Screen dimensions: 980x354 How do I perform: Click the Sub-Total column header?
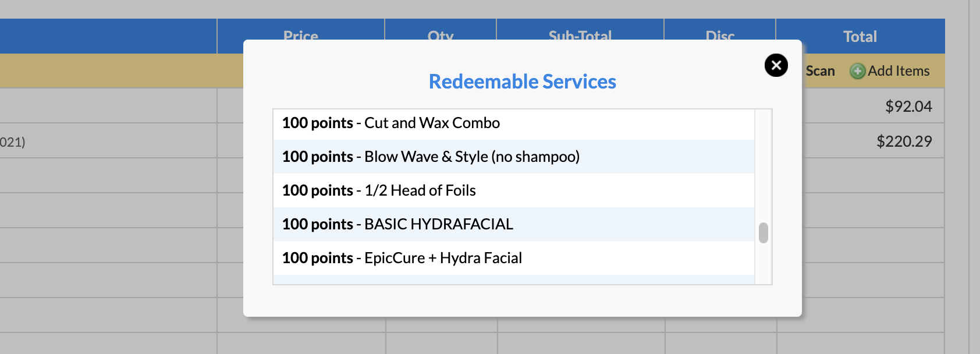tap(580, 36)
